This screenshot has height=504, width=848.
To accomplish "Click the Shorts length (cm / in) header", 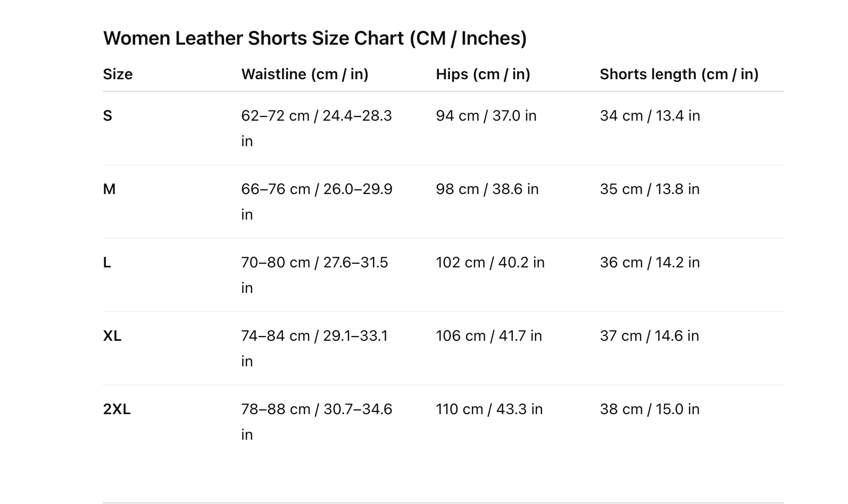I will coord(679,74).
